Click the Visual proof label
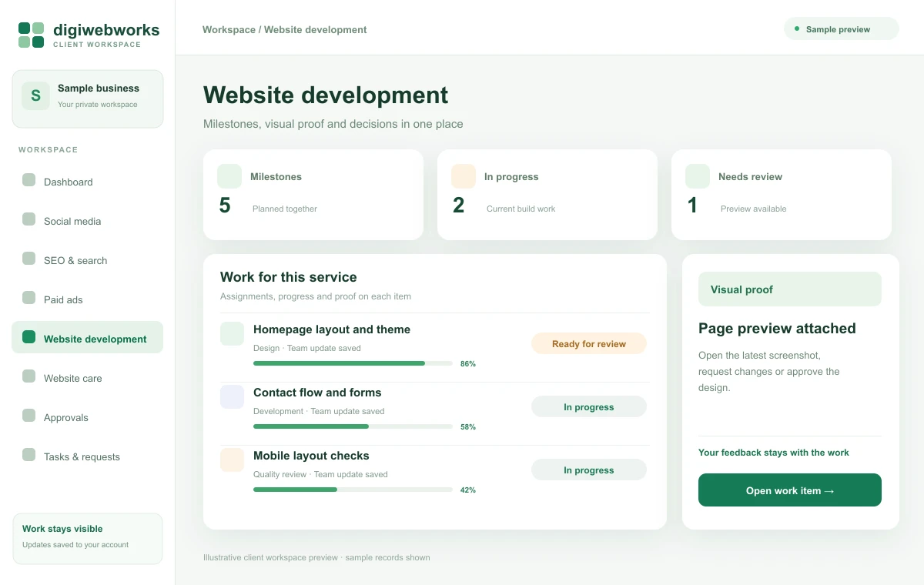 (790, 289)
